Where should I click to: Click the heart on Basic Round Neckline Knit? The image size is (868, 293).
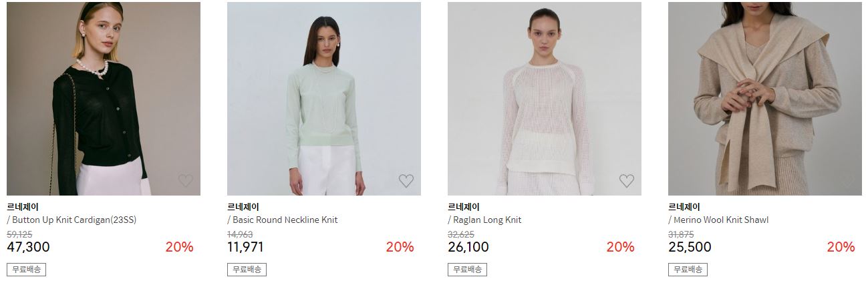[406, 181]
